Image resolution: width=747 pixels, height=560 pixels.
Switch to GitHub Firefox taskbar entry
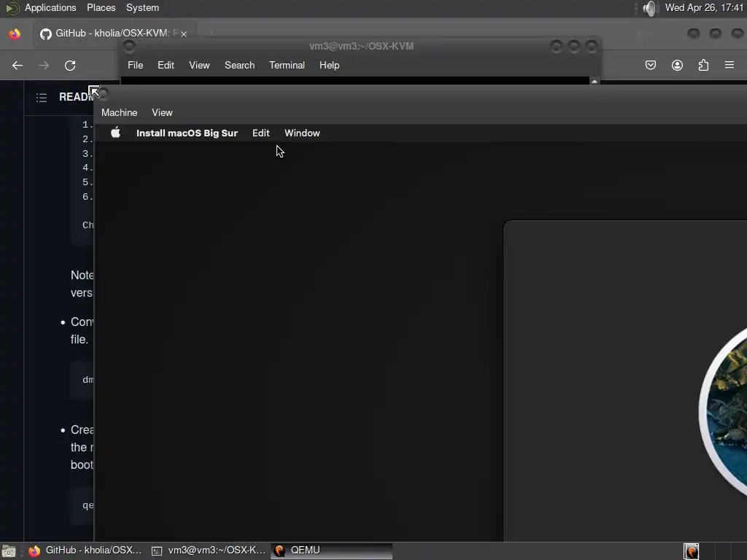point(86,551)
